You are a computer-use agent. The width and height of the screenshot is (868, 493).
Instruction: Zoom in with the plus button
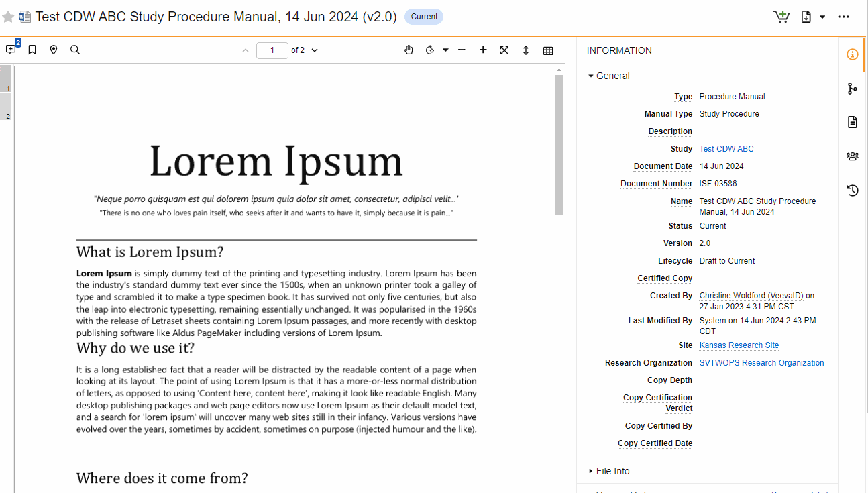483,50
